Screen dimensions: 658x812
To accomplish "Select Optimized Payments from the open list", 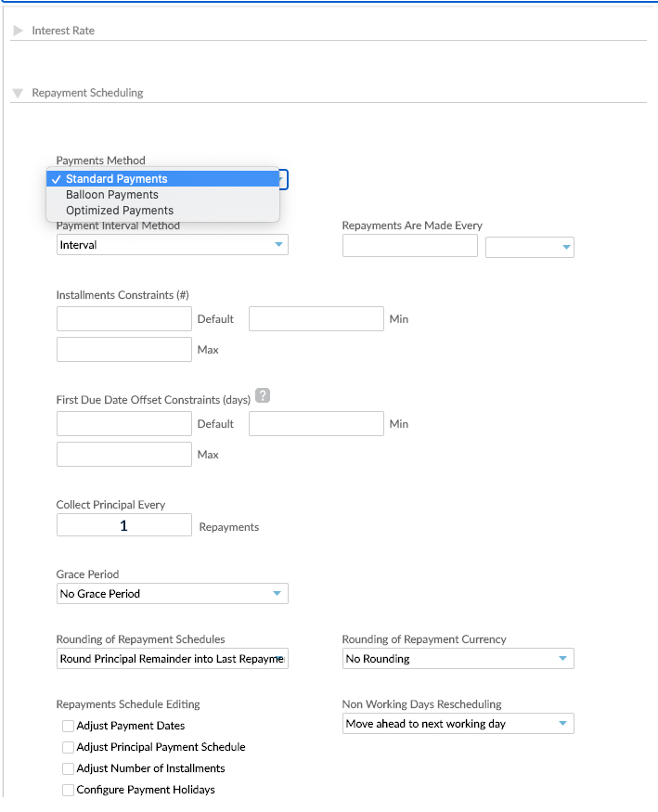I will (x=118, y=211).
